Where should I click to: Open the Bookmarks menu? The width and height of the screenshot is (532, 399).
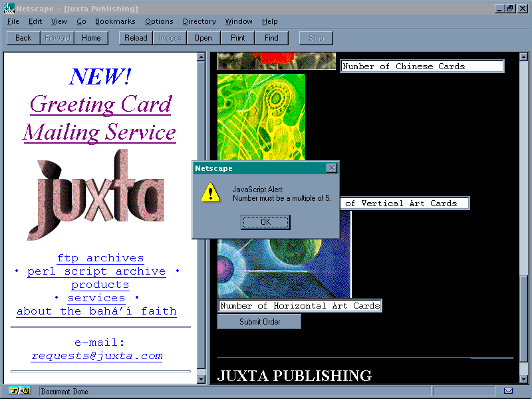[114, 21]
